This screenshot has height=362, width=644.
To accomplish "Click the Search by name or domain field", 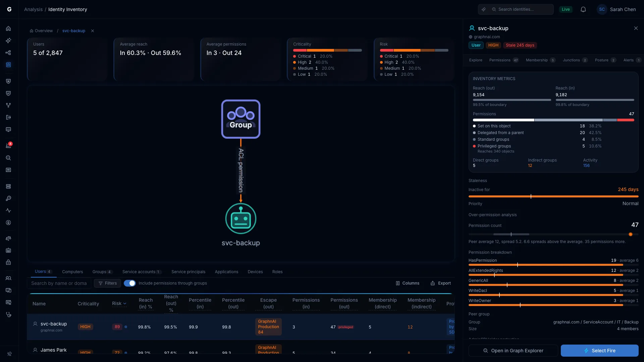I will (x=59, y=283).
